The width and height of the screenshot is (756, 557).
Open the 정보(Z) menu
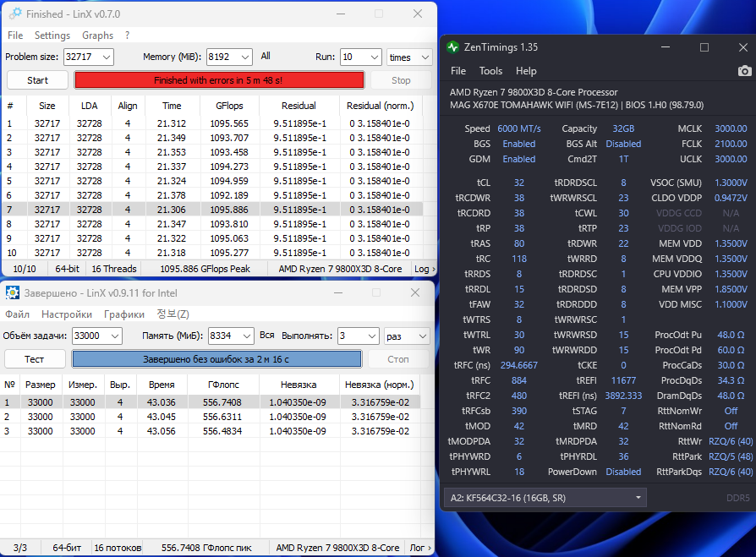pos(173,314)
